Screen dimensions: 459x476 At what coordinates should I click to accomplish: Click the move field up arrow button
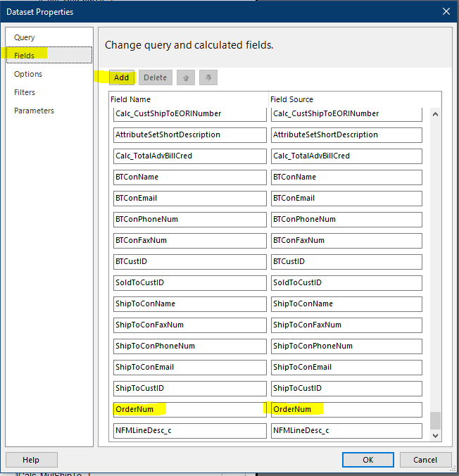pos(186,77)
